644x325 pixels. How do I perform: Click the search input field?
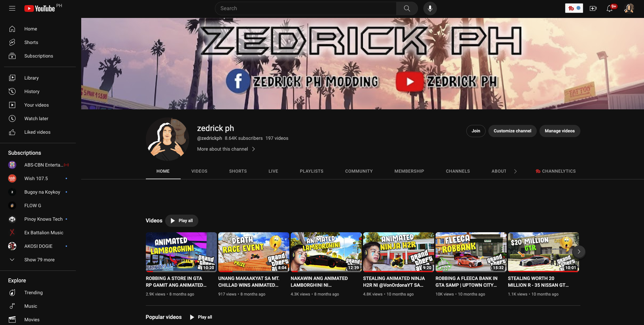coord(306,8)
